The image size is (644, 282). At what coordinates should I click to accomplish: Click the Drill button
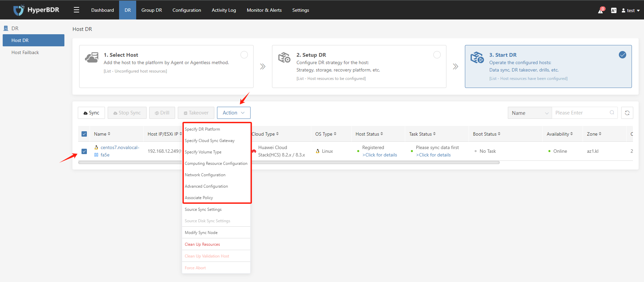click(162, 113)
